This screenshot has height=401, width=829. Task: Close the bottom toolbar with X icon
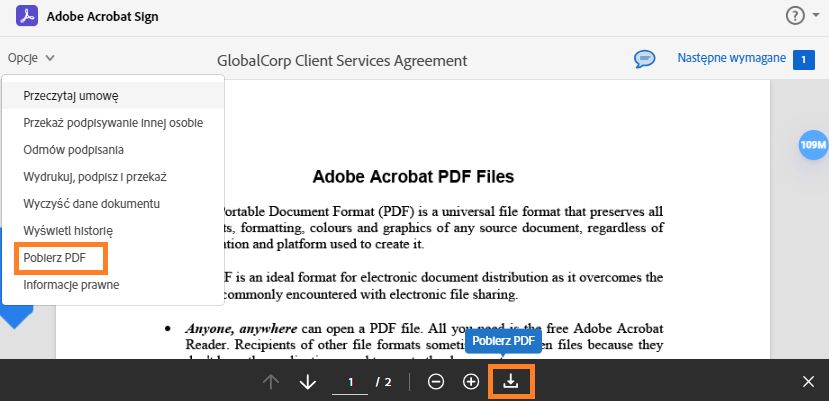pyautogui.click(x=808, y=381)
